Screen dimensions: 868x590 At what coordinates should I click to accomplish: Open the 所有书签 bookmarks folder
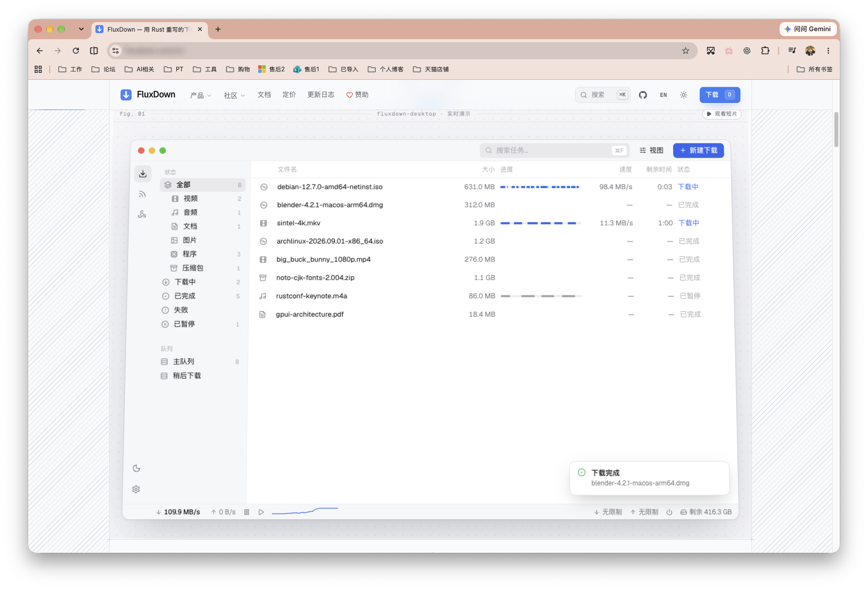click(x=815, y=69)
